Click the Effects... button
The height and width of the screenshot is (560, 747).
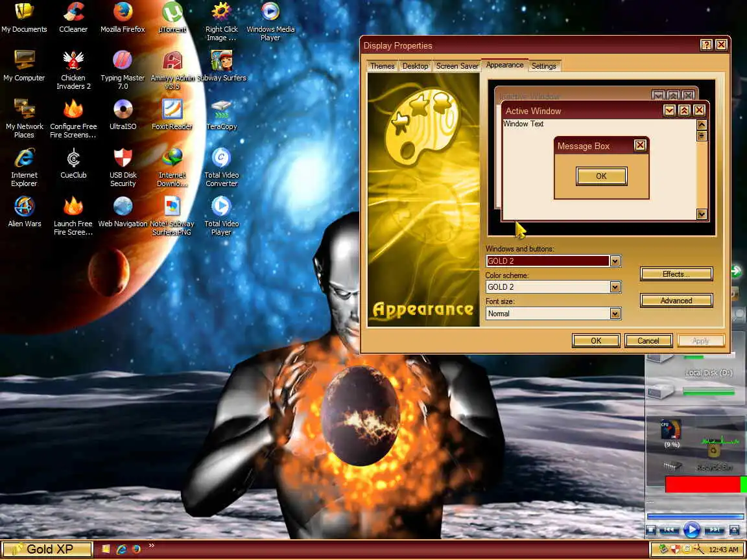click(x=676, y=274)
